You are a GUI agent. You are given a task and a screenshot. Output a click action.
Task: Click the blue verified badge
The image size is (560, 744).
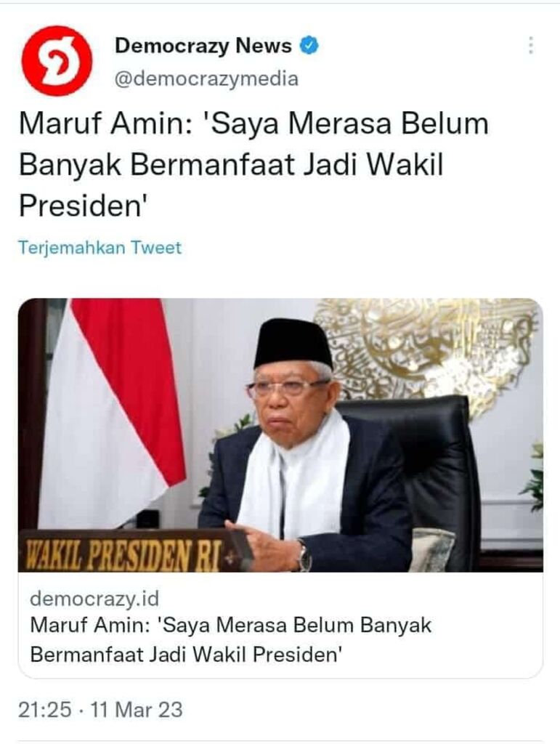309,46
